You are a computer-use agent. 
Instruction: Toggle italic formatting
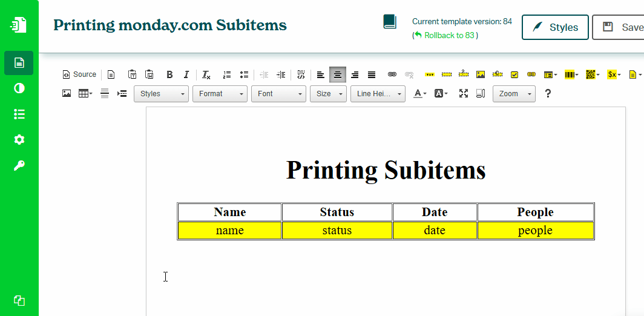click(186, 74)
